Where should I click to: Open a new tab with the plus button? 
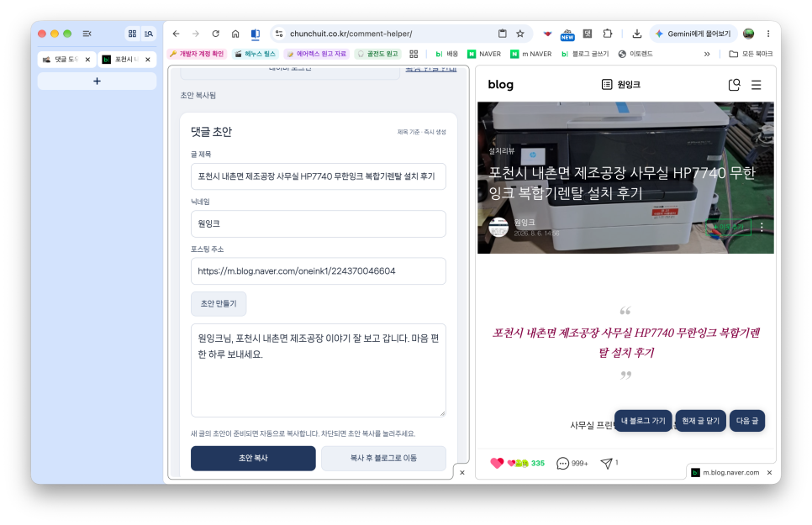(x=97, y=81)
